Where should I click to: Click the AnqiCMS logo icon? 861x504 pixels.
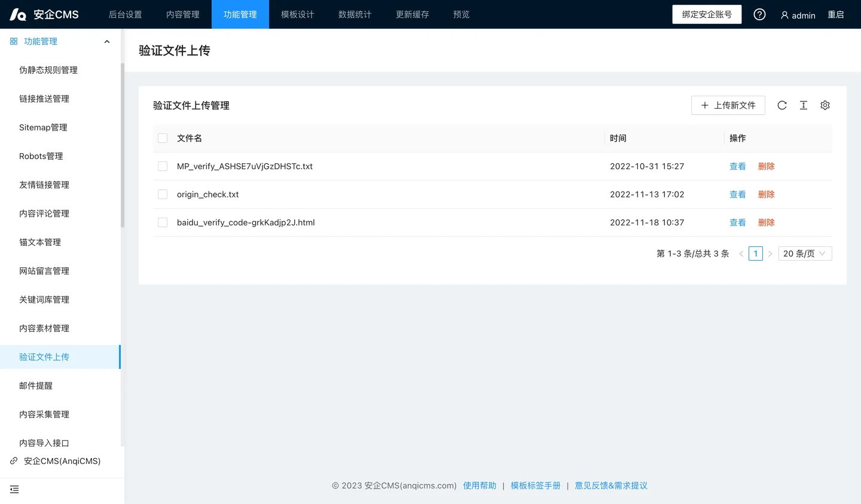pos(18,14)
